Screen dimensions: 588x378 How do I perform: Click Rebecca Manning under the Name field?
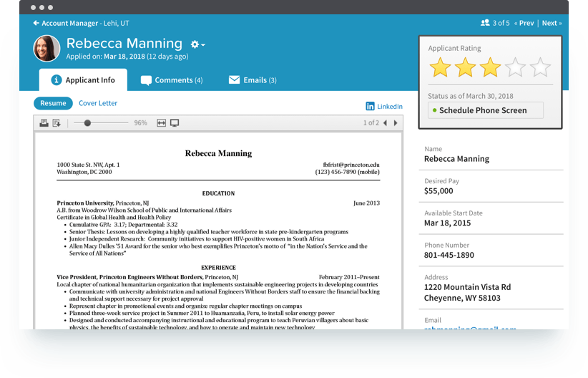click(456, 159)
